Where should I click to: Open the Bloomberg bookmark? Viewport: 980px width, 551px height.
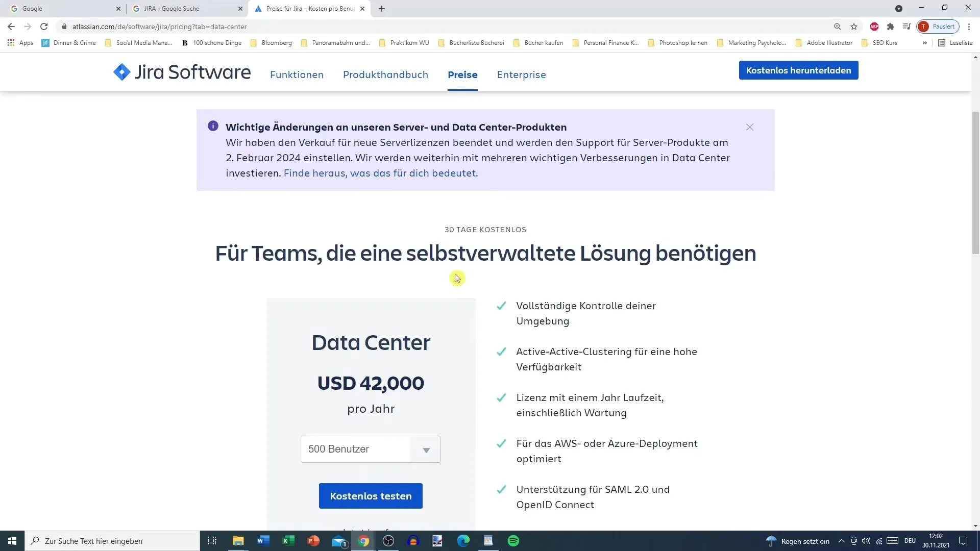(x=271, y=43)
